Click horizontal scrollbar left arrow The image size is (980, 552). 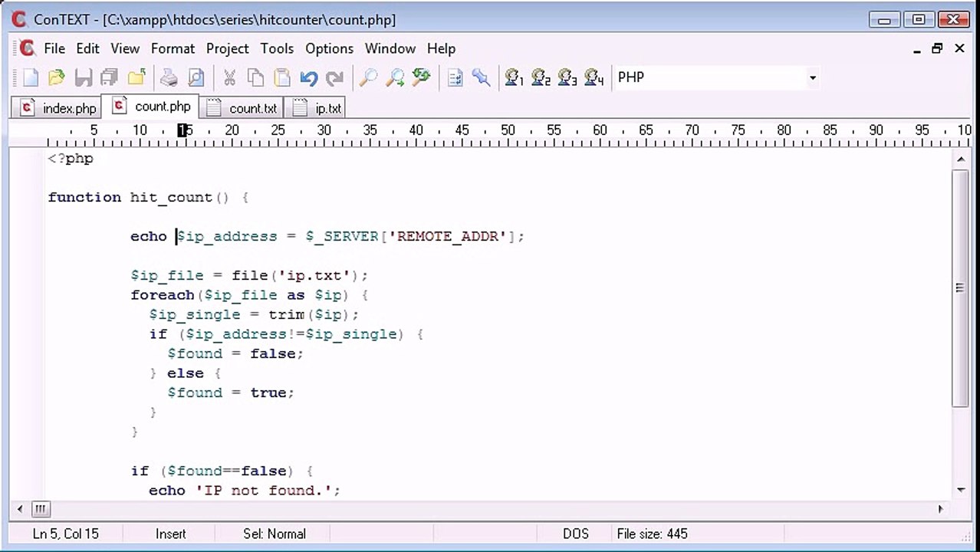tap(20, 508)
